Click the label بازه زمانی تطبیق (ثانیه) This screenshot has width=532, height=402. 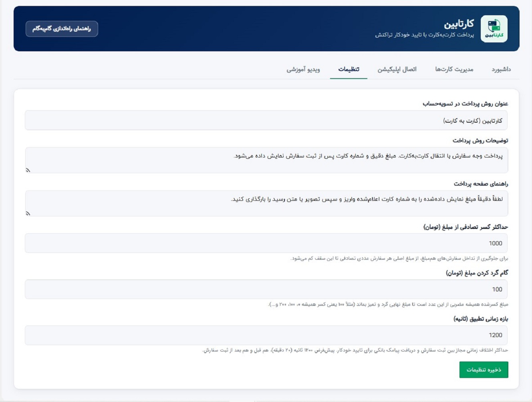click(x=481, y=319)
